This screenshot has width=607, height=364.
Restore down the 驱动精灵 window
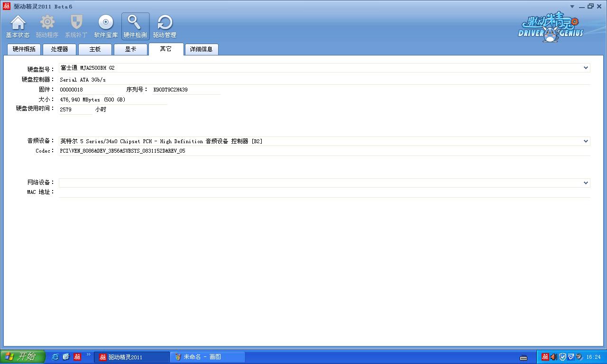590,7
